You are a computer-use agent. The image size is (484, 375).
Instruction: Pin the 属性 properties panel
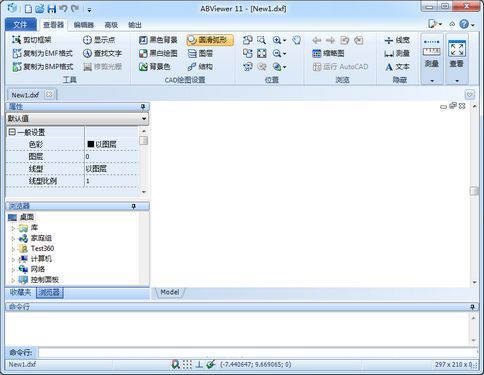click(x=143, y=107)
